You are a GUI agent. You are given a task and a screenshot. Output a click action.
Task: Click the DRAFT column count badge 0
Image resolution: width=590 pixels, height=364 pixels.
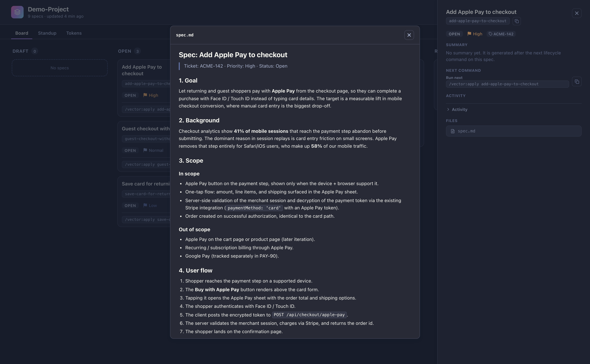pos(35,51)
